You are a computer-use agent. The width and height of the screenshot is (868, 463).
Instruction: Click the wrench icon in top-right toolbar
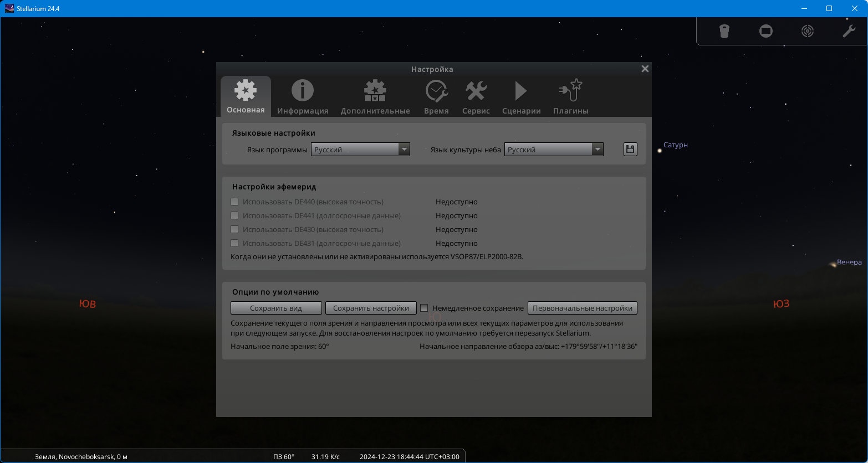(x=849, y=31)
